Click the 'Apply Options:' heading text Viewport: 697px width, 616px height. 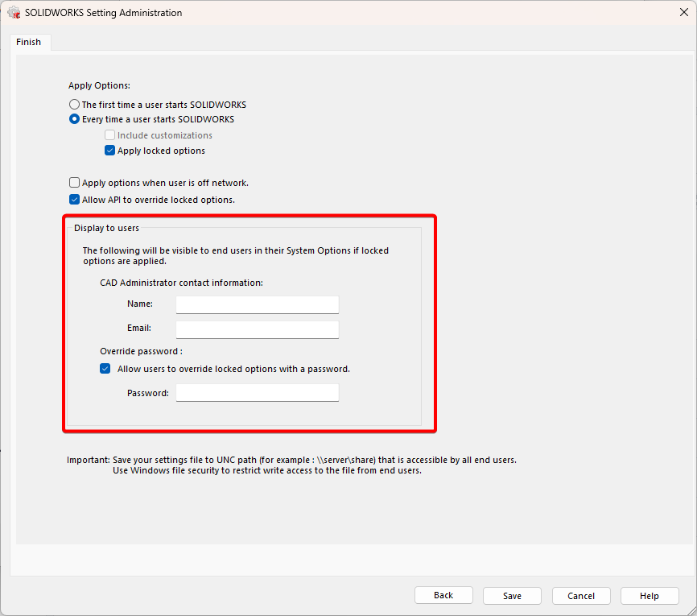(99, 85)
